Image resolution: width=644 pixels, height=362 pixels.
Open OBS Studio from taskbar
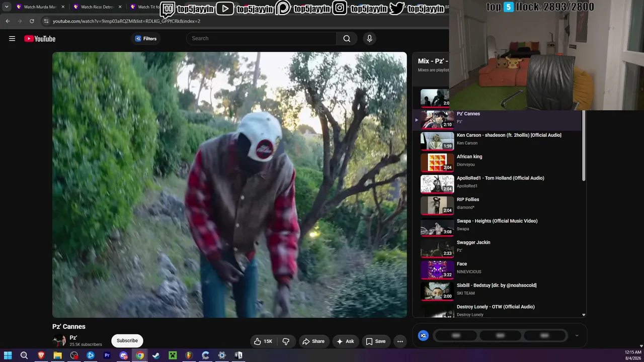pos(74,355)
